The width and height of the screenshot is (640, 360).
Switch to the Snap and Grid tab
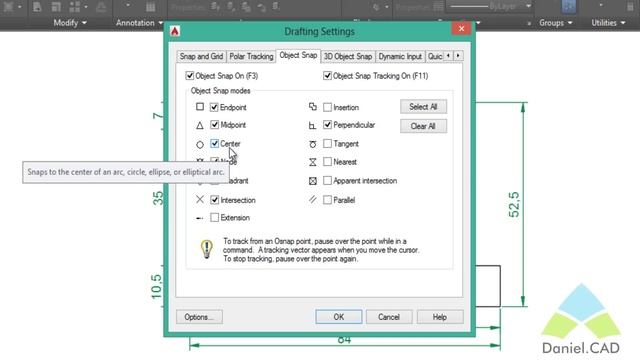[201, 56]
